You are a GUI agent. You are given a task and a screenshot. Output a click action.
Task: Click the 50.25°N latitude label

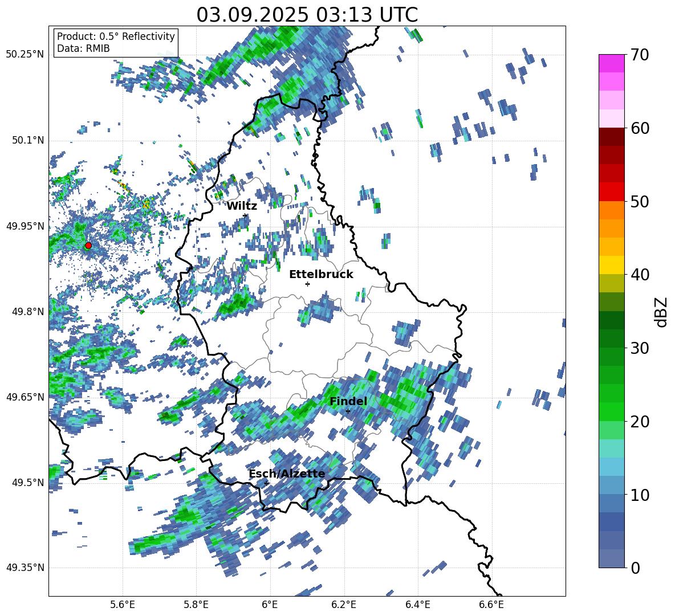coord(25,55)
